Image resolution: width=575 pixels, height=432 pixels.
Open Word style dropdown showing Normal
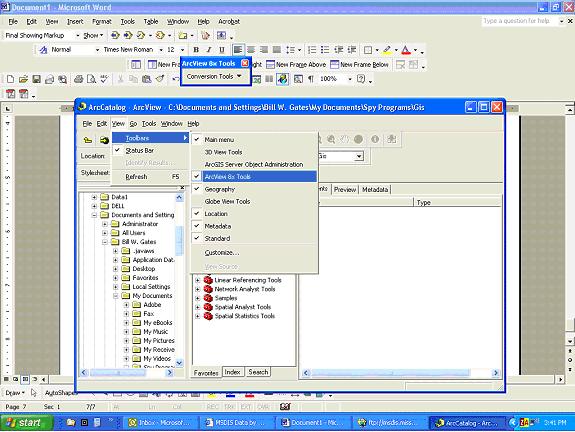pyautogui.click(x=97, y=50)
